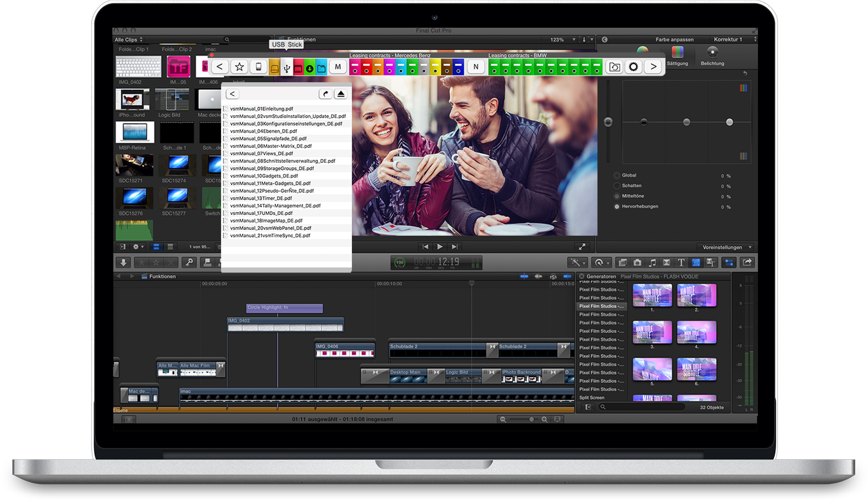This screenshot has width=868, height=500.
Task: Click the curved arrow icon in file list panel
Action: [x=326, y=94]
